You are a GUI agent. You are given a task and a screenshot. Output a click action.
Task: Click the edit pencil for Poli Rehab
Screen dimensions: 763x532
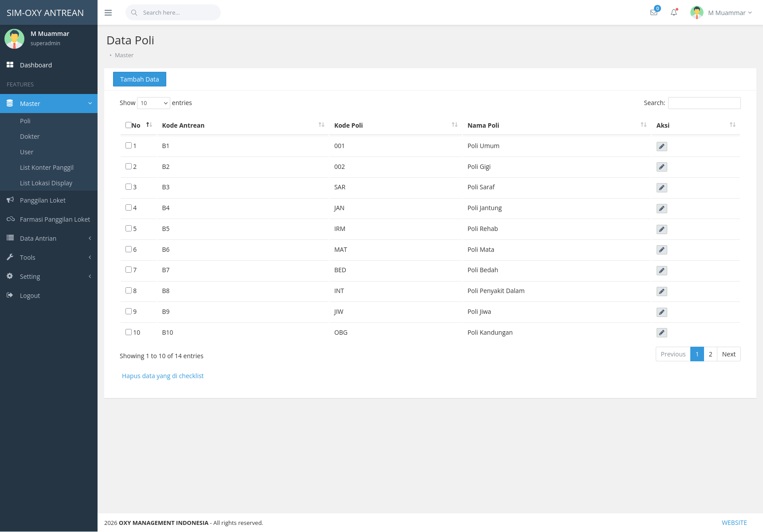(661, 229)
